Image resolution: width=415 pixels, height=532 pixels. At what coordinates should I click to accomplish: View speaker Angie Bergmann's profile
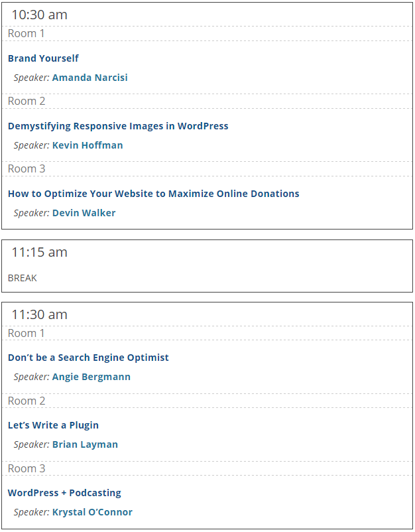(91, 377)
